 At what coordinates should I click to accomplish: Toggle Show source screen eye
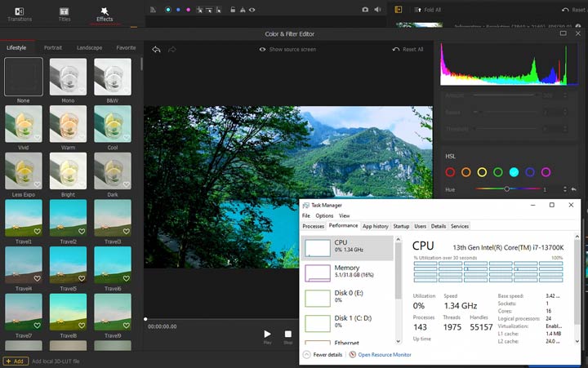coord(262,50)
